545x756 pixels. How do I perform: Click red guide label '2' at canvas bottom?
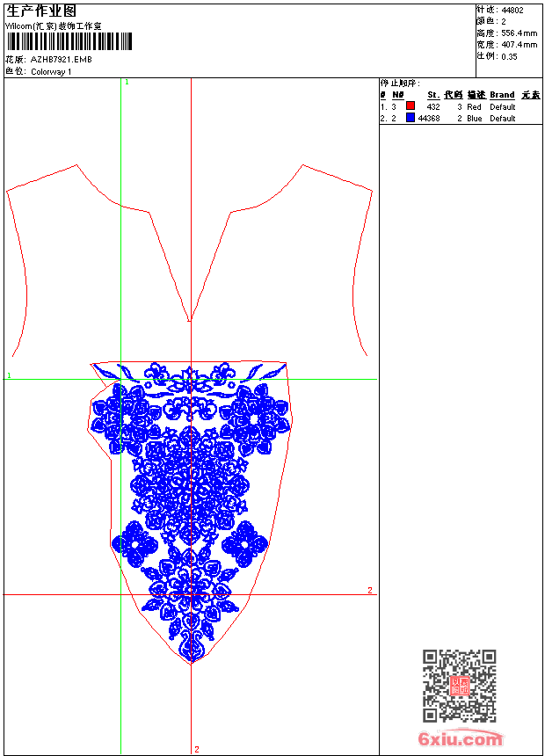tap(197, 749)
